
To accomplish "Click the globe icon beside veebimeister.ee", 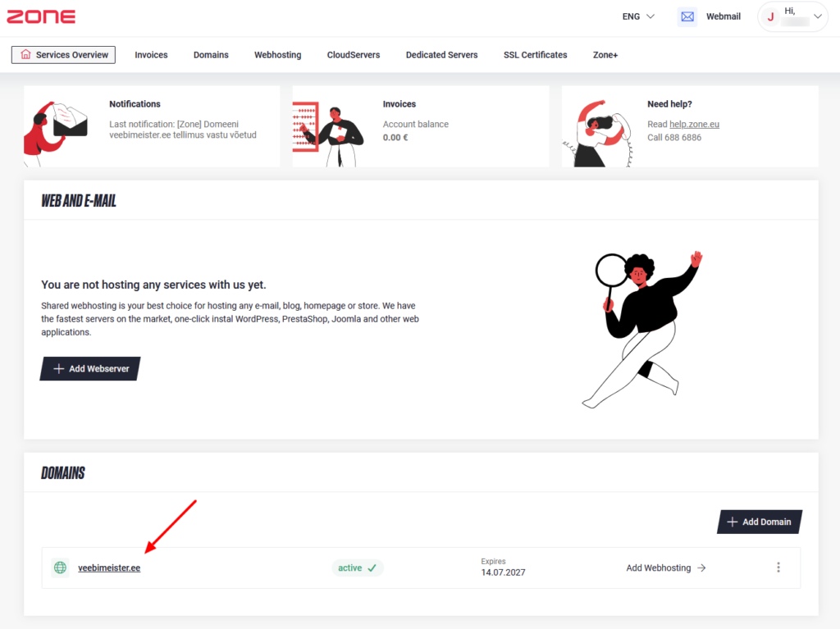I will (60, 567).
